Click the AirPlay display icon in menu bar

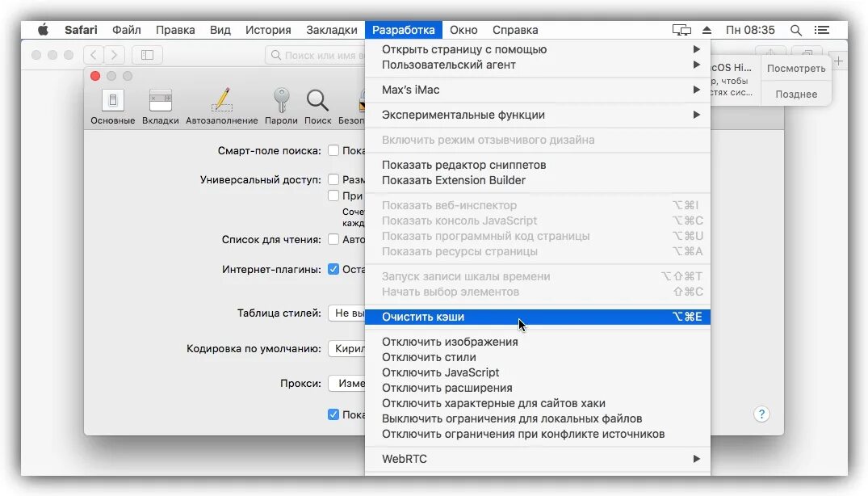tap(681, 30)
